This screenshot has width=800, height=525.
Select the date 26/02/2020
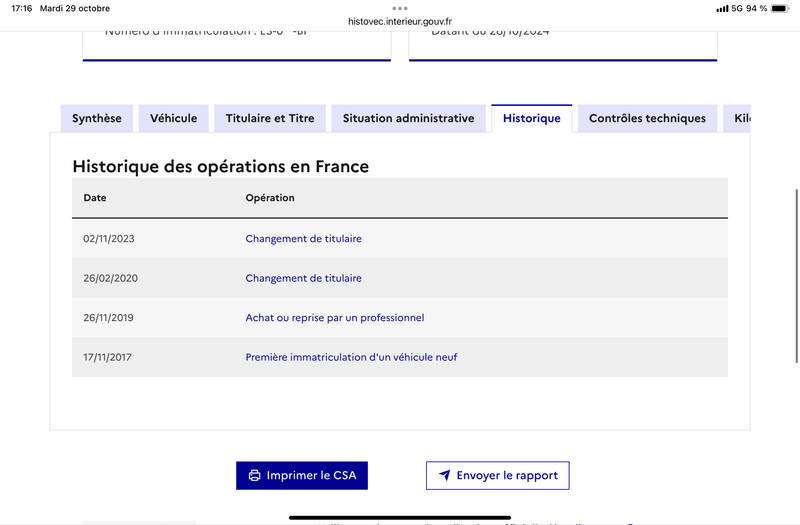point(110,278)
